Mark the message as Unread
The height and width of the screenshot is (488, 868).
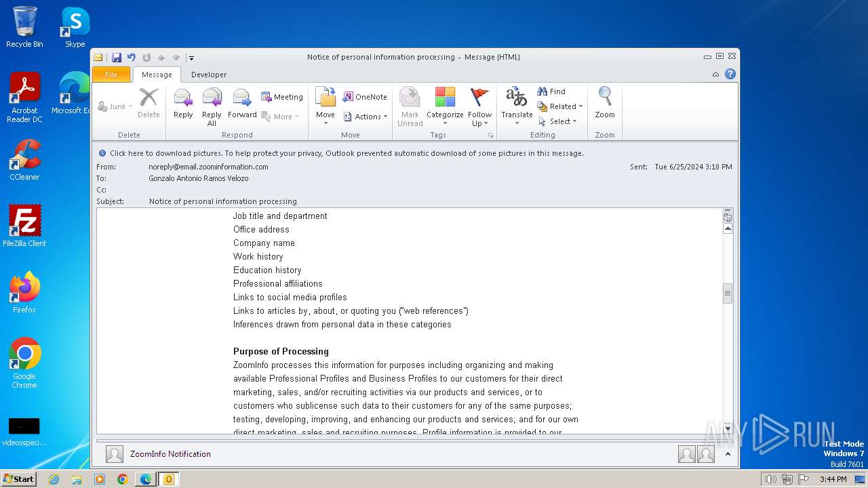click(410, 107)
